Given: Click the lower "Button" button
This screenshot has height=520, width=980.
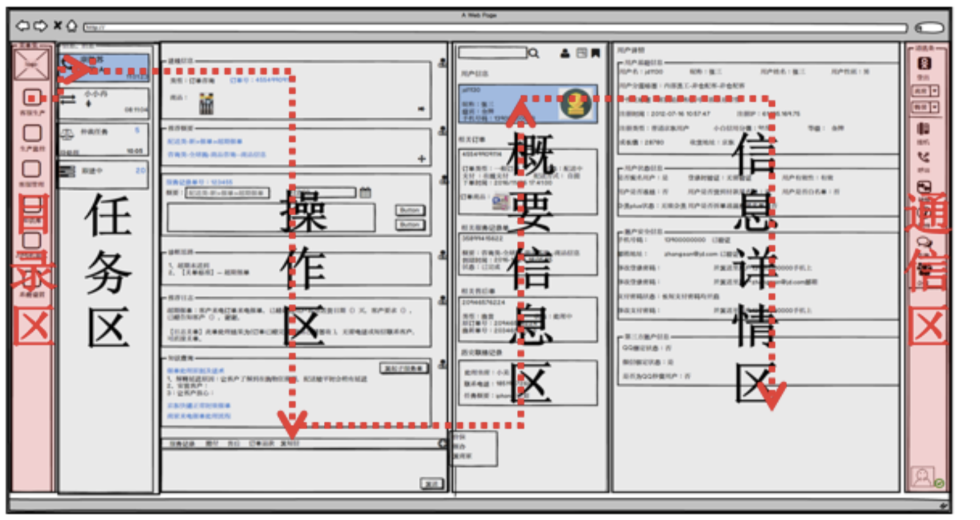Looking at the screenshot, I should click(410, 225).
